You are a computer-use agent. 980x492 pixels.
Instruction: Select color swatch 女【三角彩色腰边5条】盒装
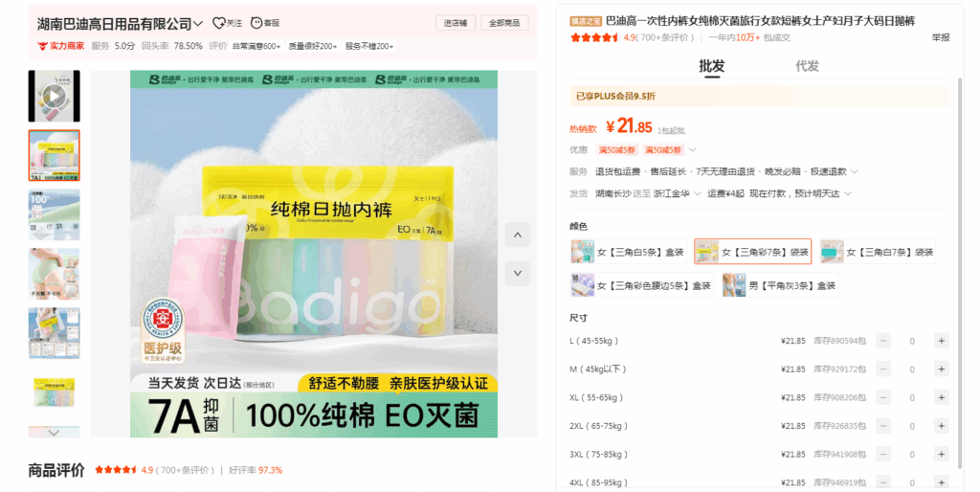pos(641,285)
